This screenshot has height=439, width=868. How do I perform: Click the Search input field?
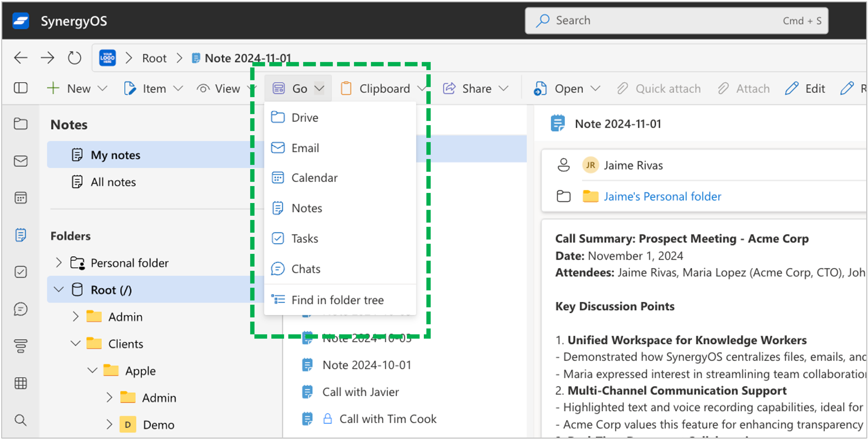[676, 21]
